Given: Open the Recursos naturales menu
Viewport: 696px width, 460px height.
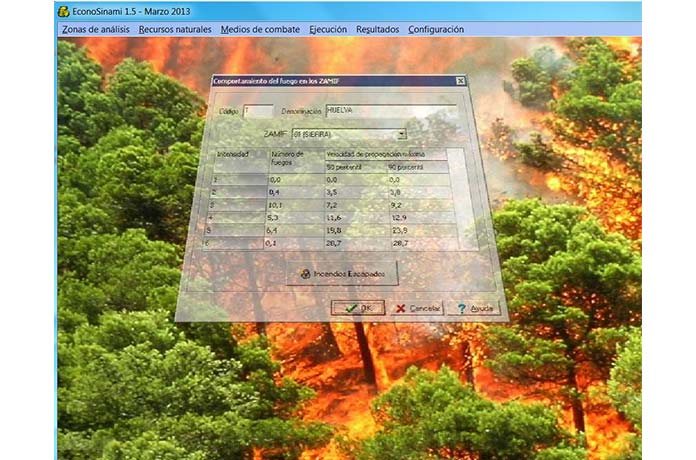Looking at the screenshot, I should point(175,30).
